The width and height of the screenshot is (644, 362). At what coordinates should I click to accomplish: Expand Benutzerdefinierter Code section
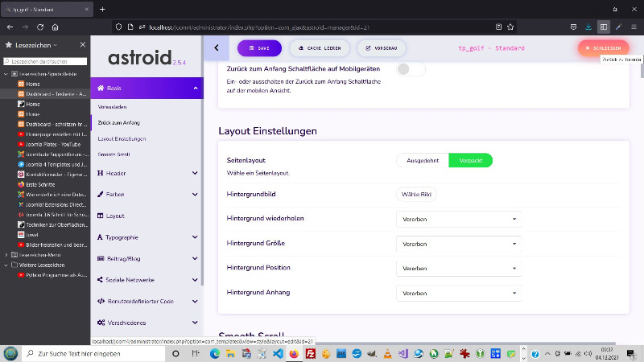click(147, 301)
